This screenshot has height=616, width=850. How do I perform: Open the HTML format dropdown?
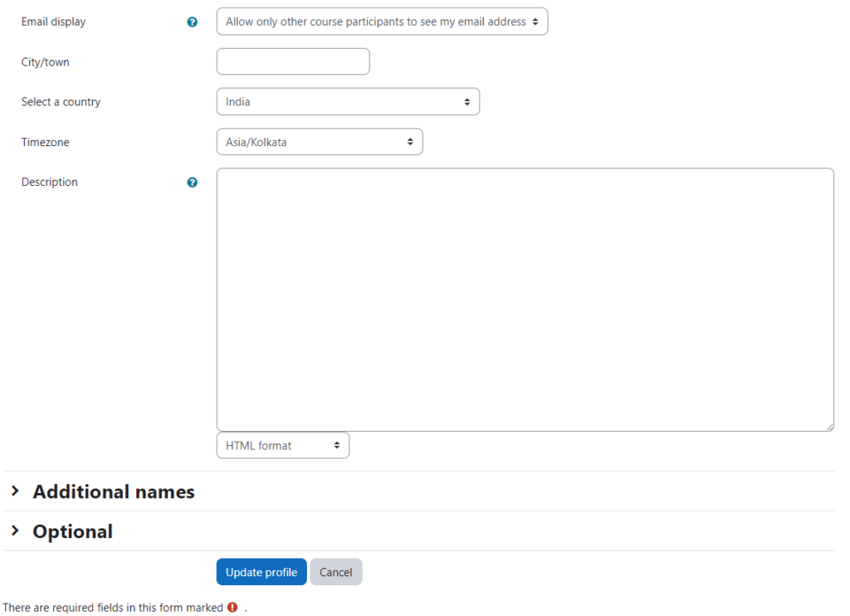283,446
